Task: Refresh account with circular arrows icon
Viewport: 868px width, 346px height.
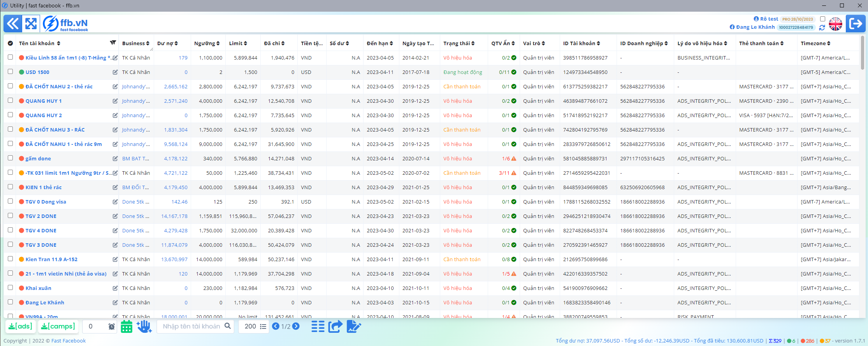Action: coord(822,28)
